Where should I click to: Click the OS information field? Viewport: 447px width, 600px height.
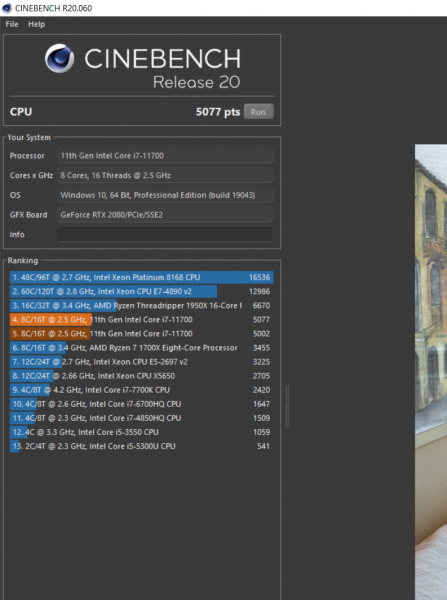tap(165, 195)
